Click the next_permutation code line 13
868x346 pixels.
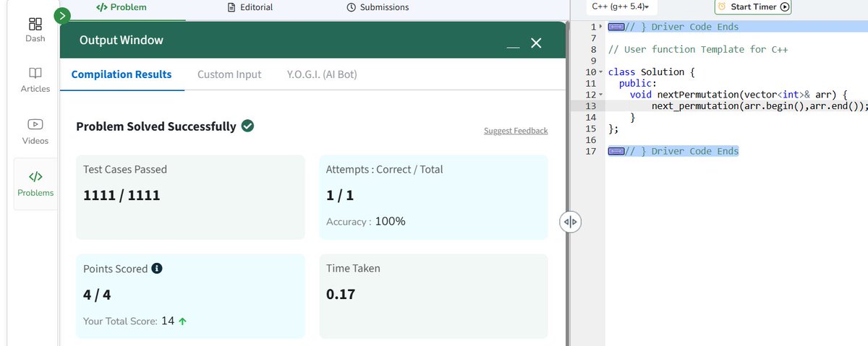pyautogui.click(x=759, y=105)
